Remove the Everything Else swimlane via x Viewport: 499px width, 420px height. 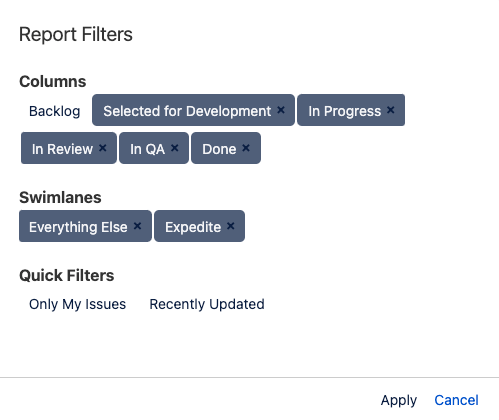coord(137,226)
